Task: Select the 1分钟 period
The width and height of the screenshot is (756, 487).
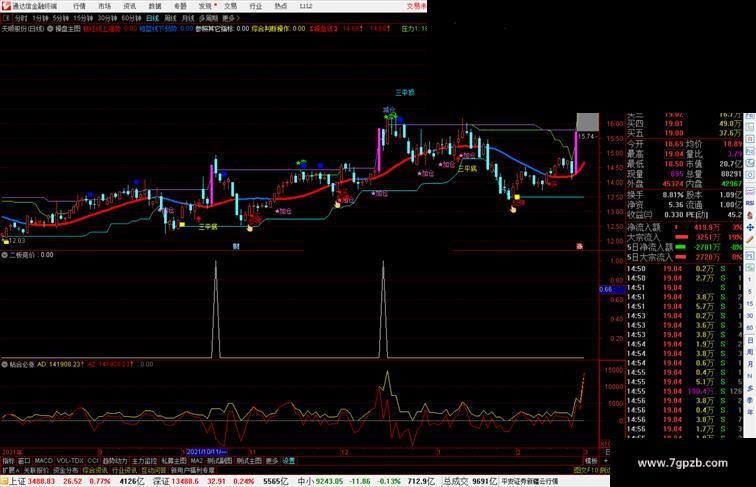Action: (x=40, y=18)
